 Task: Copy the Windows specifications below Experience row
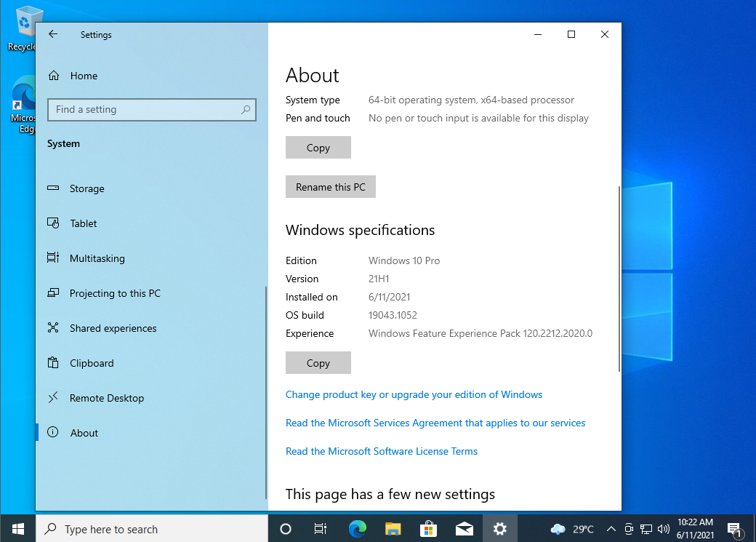click(318, 363)
